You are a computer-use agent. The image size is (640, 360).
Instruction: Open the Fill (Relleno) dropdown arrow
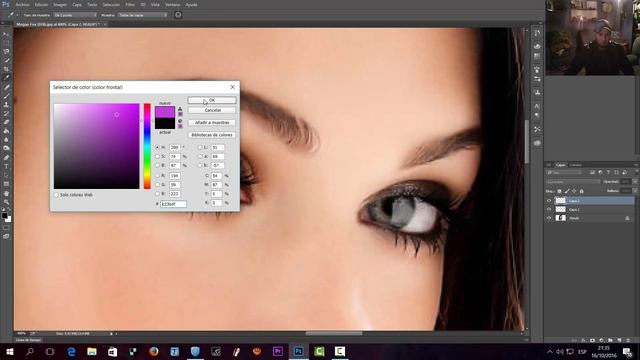click(635, 191)
